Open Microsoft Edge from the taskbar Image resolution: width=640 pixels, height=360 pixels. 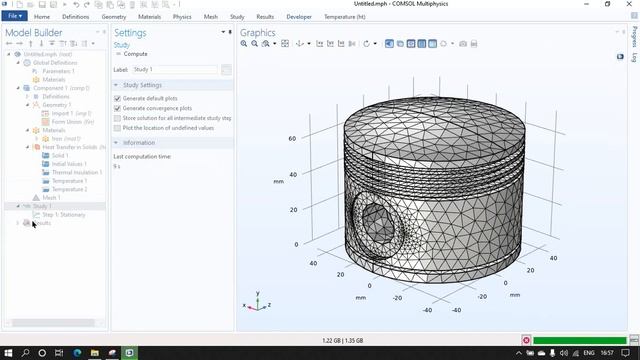tap(77, 353)
